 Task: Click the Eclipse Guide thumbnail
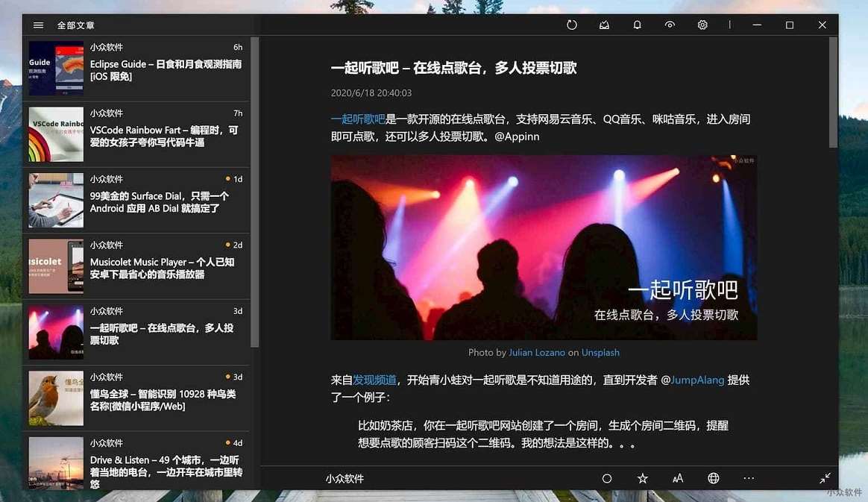pos(56,68)
